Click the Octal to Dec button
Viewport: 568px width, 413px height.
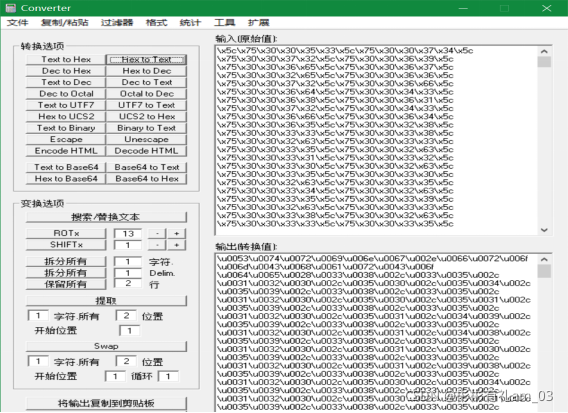click(x=146, y=93)
